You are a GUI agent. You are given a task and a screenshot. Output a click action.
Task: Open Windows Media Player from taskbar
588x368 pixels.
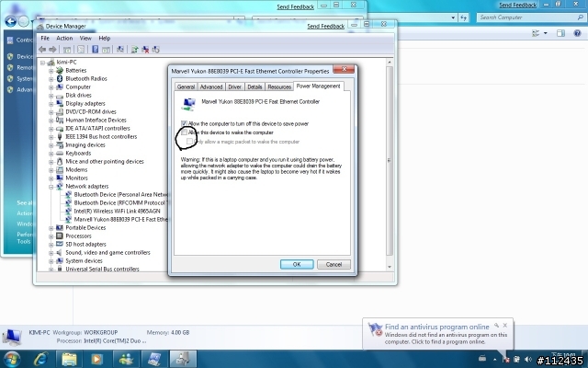click(x=96, y=360)
